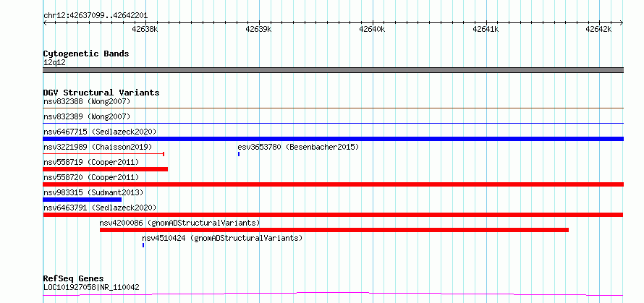
Task: Click the thick blue nsv6467715 bar
Action: 333,139
